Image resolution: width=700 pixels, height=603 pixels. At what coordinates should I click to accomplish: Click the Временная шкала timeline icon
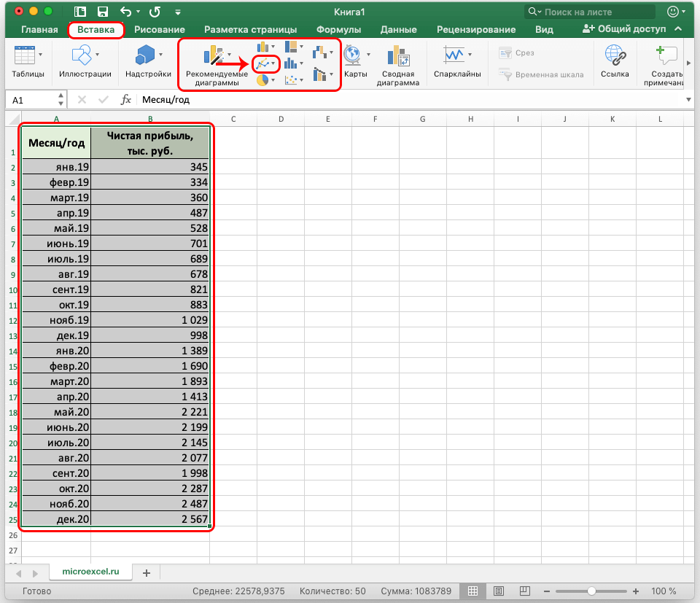click(505, 74)
